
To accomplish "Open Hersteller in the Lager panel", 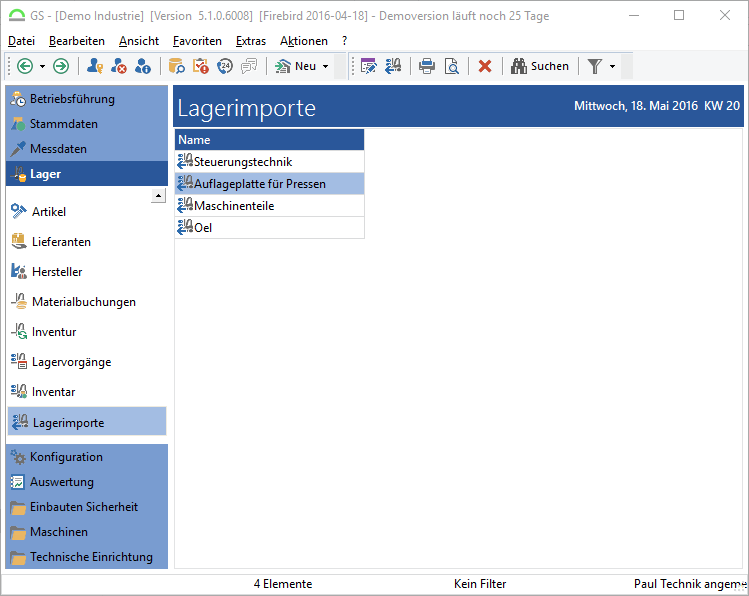I will pyautogui.click(x=47, y=272).
